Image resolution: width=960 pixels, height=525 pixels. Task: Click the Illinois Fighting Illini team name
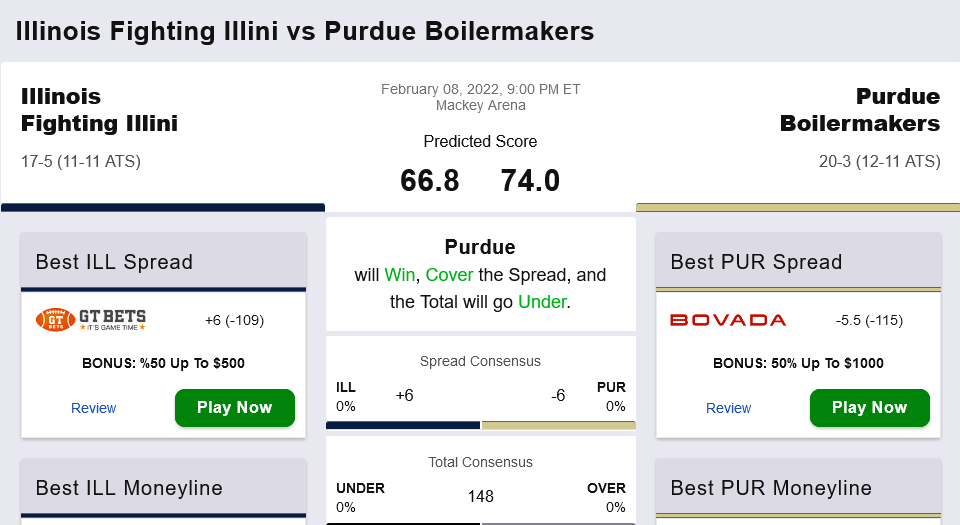(99, 110)
